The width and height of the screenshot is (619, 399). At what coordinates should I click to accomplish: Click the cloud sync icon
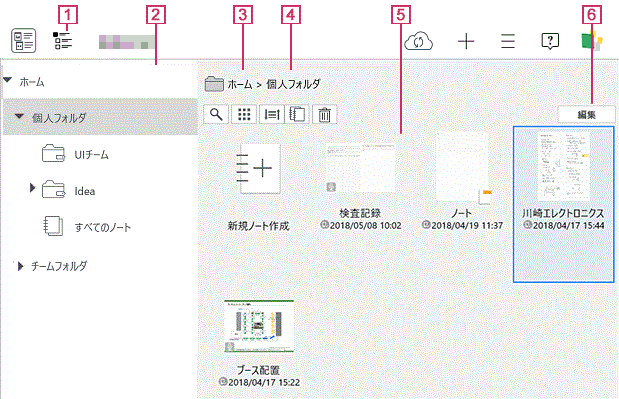coord(418,41)
